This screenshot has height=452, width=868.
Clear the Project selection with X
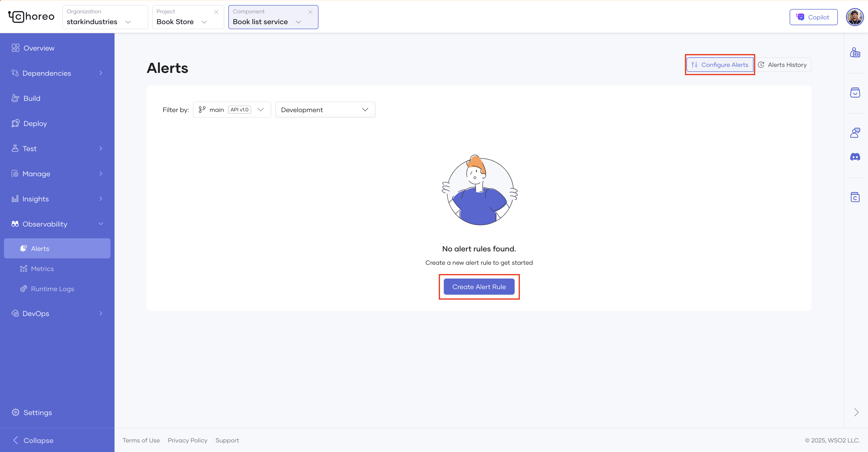tap(216, 12)
